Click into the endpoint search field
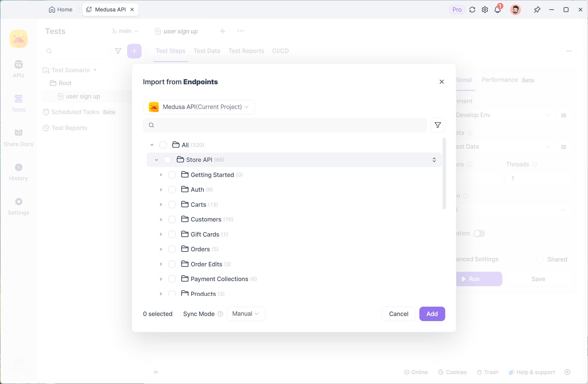 [x=285, y=125]
